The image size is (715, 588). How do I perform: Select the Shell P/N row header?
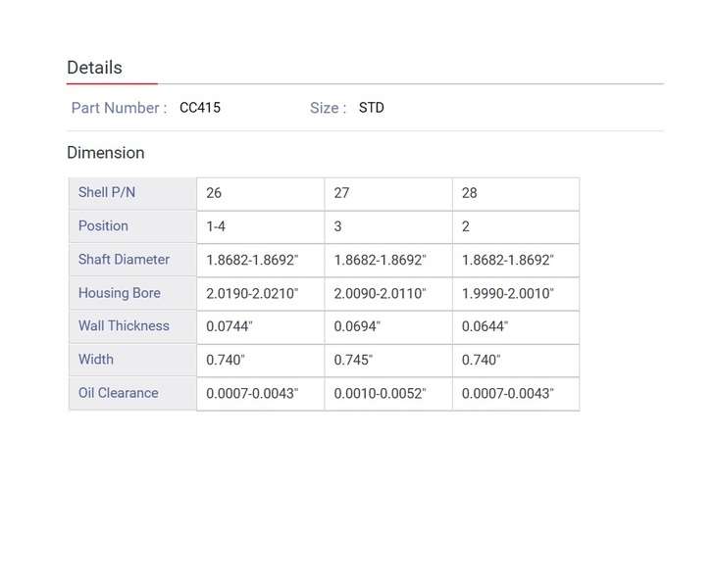click(107, 193)
